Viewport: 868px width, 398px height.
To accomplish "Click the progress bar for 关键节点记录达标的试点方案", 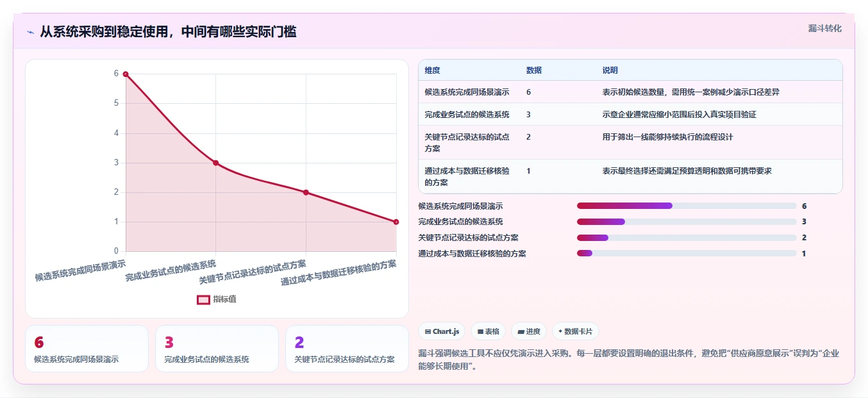I will coord(687,238).
